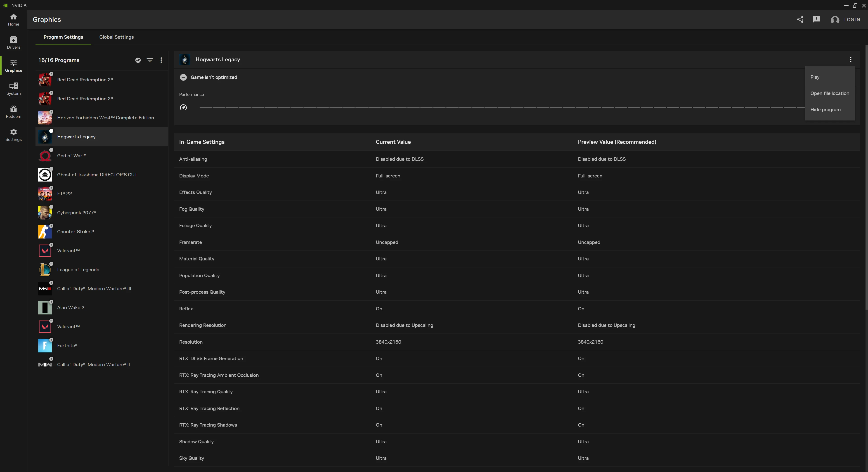Switch to the Global Settings tab
This screenshot has width=868, height=472.
click(x=116, y=37)
